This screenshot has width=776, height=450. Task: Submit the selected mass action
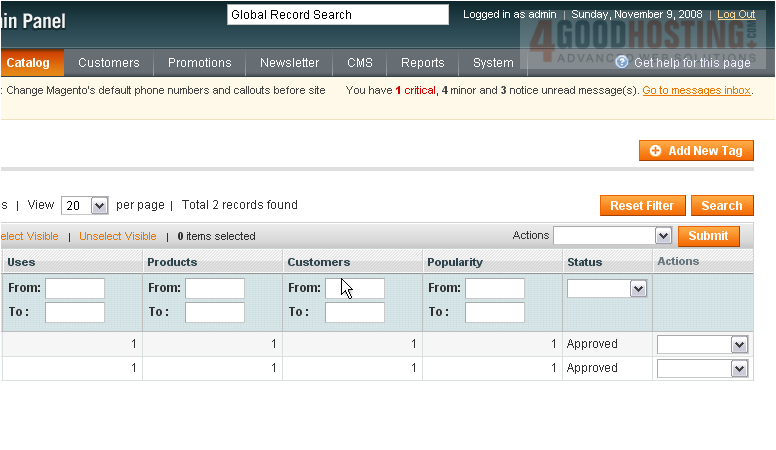tap(708, 236)
